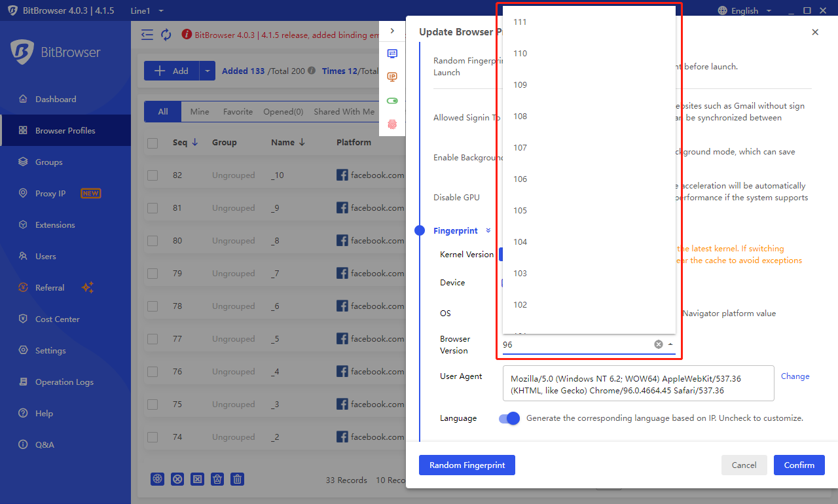The height and width of the screenshot is (504, 838).
Task: Click the boxed X icon in bottom toolbar
Action: click(x=197, y=479)
